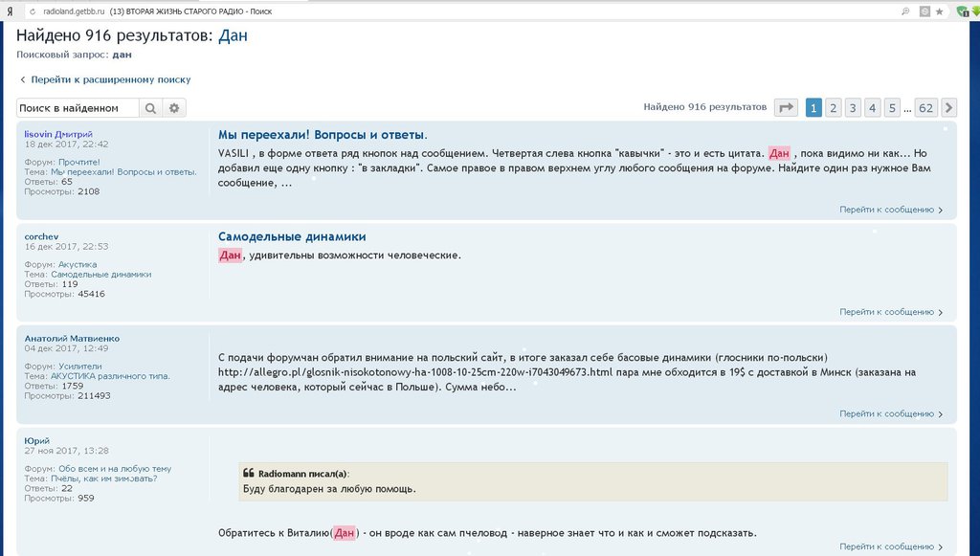Go to page 2 of search results
Screen dimensions: 980x556
pos(833,107)
